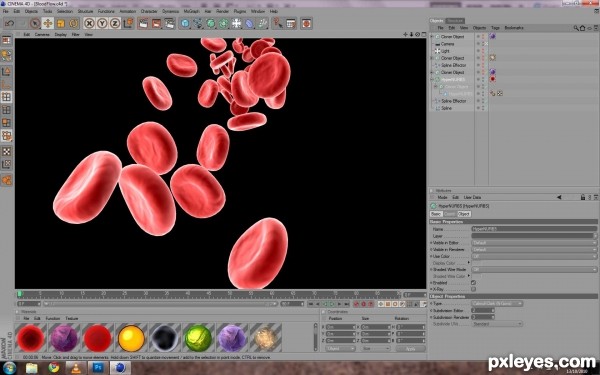600x375 pixels.
Task: Select the Live Selection tool
Action: [x=35, y=23]
